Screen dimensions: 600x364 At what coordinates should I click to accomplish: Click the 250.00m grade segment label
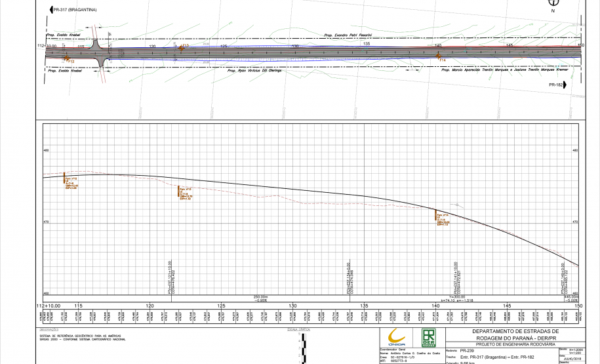(260, 296)
